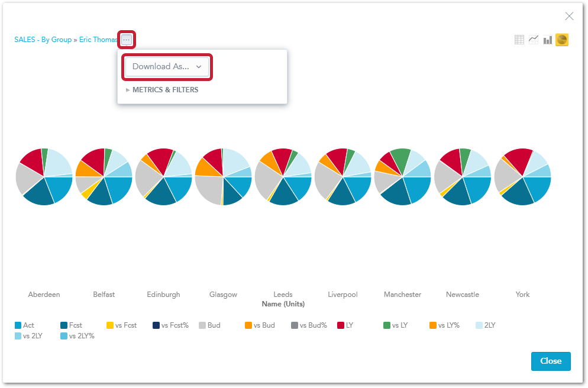Open the Download As dropdown

[167, 67]
